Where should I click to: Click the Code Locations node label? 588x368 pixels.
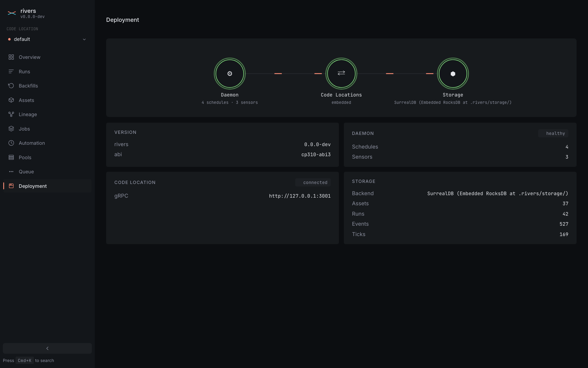coord(341,95)
